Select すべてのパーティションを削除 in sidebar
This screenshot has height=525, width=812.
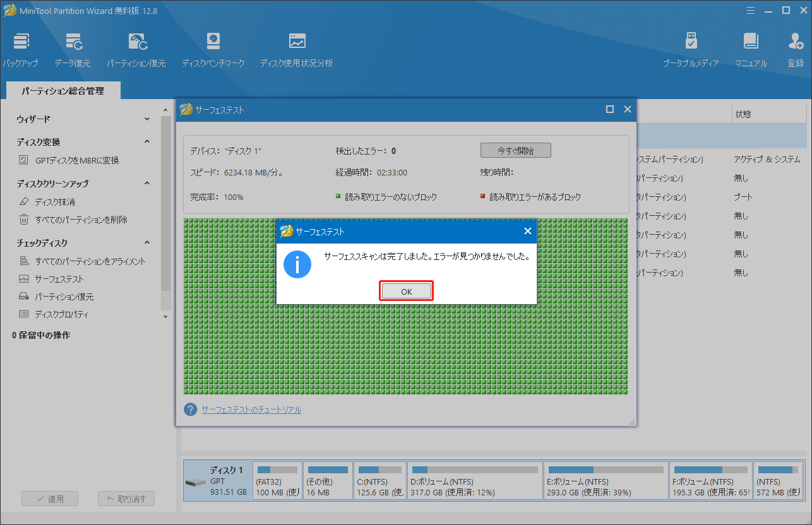tap(73, 220)
